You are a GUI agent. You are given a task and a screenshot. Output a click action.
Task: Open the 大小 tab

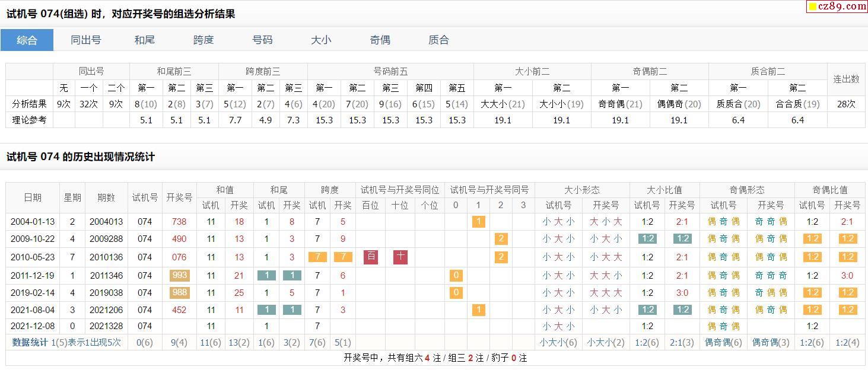[321, 40]
